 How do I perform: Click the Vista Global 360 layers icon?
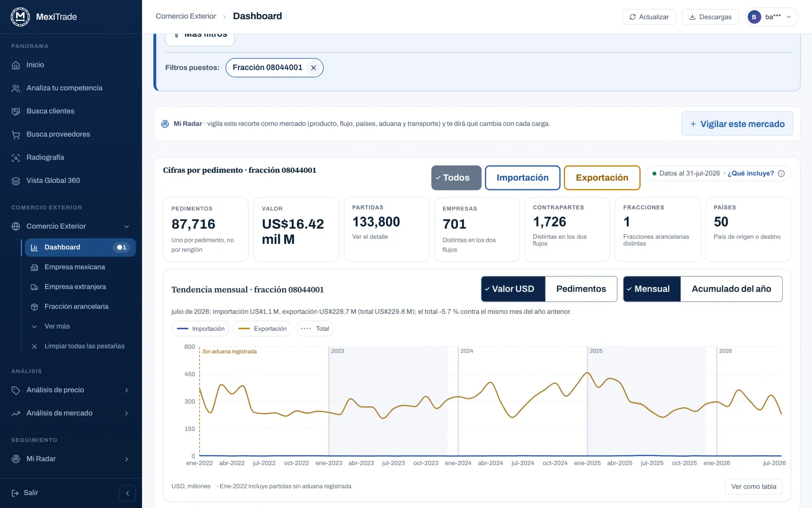pos(16,181)
